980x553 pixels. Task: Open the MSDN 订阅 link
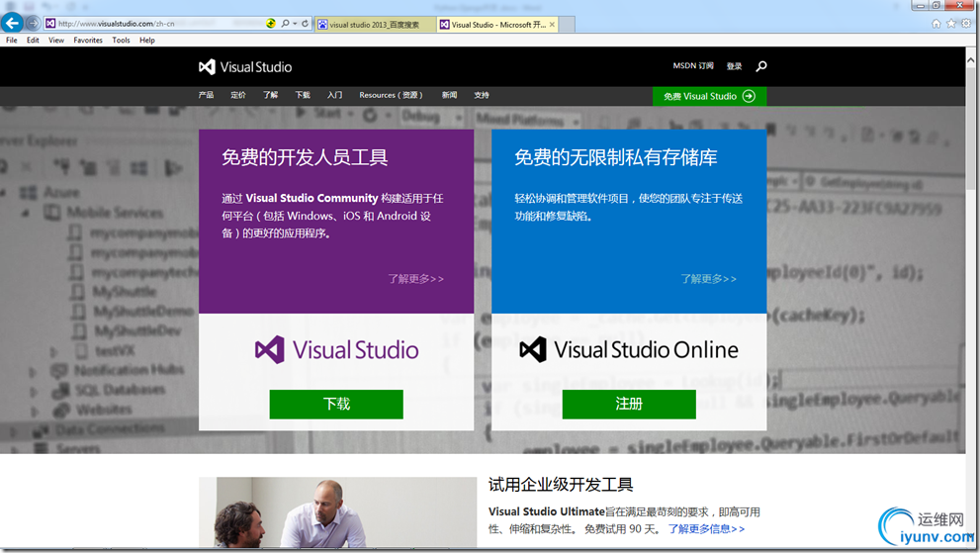pyautogui.click(x=693, y=65)
